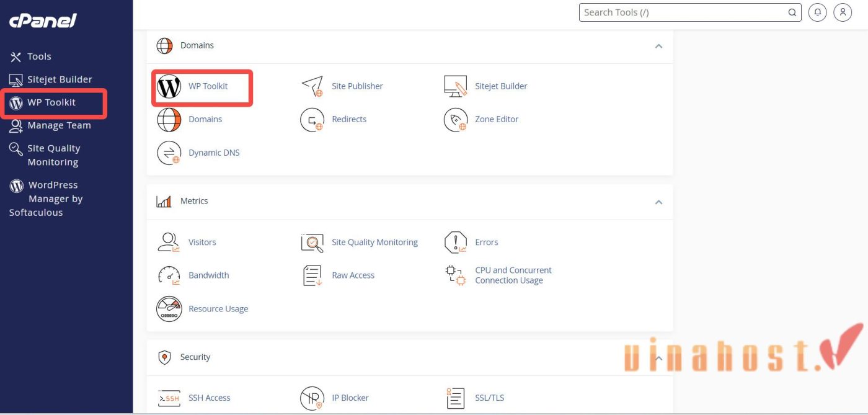
Task: Click the CPU and Concurrent Connection icon
Action: click(x=455, y=275)
